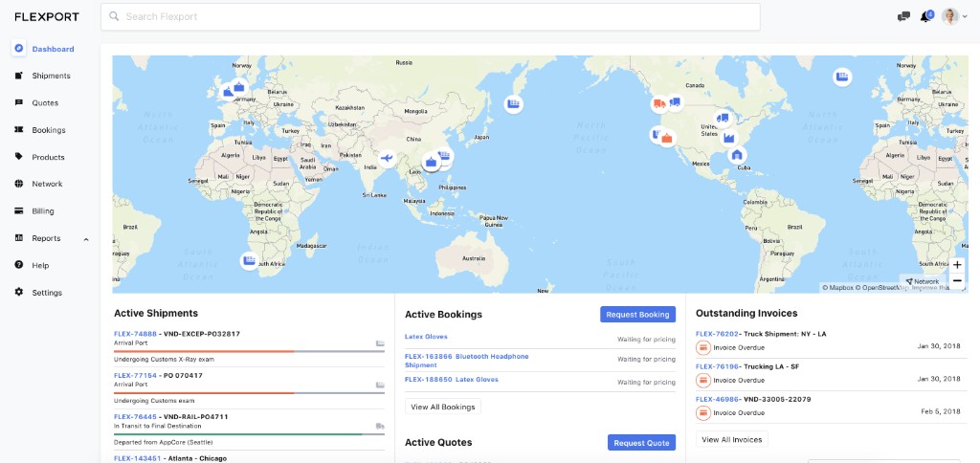Click 'Undergoing Customs X-Ray exam' status text
The image size is (980, 463).
tap(163, 360)
